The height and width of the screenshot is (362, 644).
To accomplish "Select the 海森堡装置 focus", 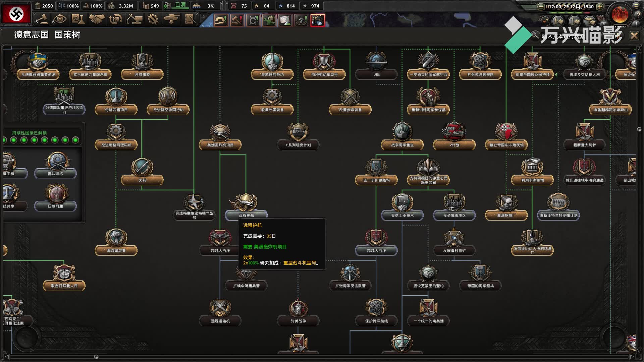I will [x=116, y=242].
